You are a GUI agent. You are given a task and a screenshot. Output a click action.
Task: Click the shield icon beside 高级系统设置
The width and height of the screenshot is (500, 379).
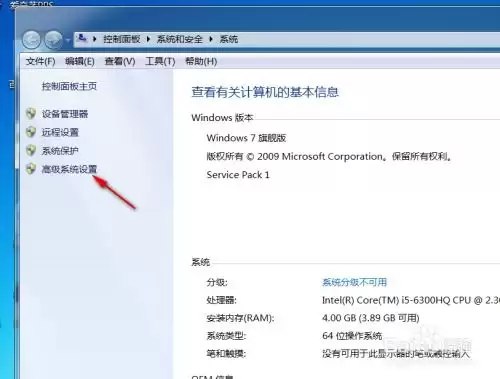coord(31,169)
